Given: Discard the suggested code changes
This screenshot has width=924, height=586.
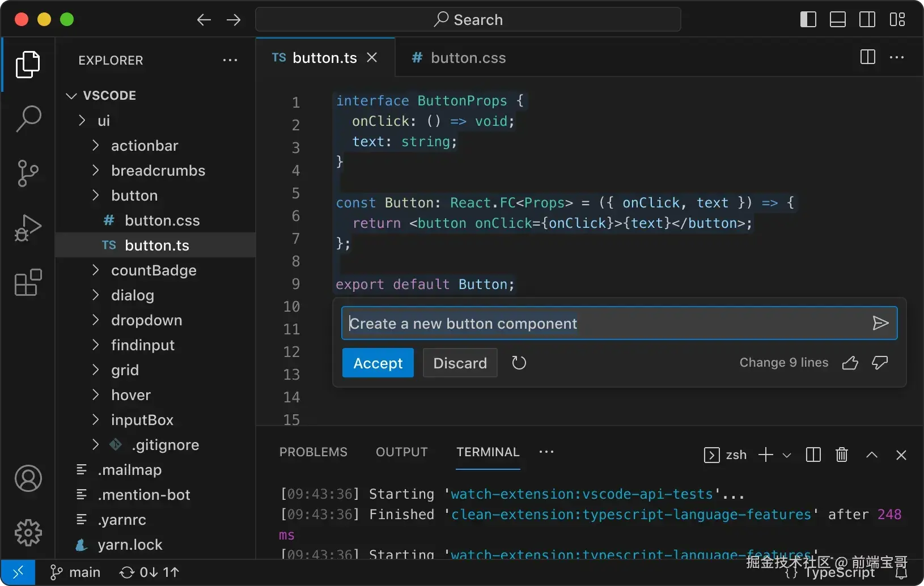Looking at the screenshot, I should tap(460, 363).
